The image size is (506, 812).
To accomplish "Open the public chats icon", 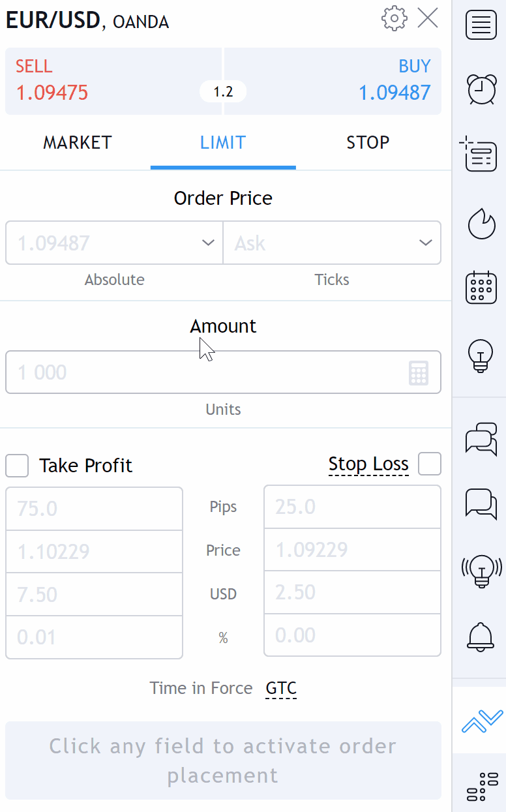I will [x=481, y=439].
